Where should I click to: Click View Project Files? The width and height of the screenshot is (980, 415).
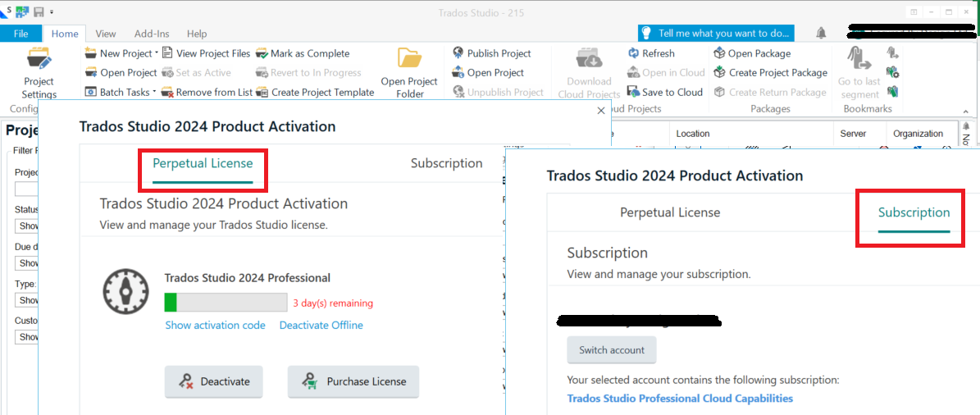[206, 53]
